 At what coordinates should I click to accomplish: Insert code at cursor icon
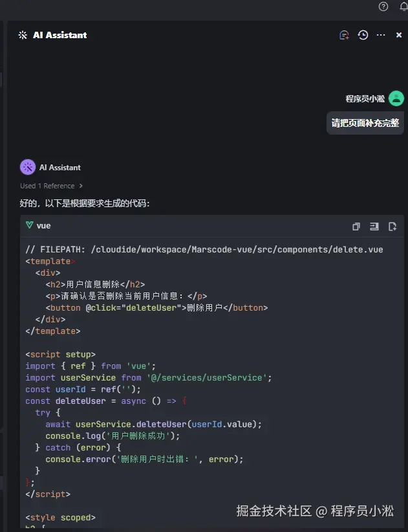pyautogui.click(x=374, y=227)
